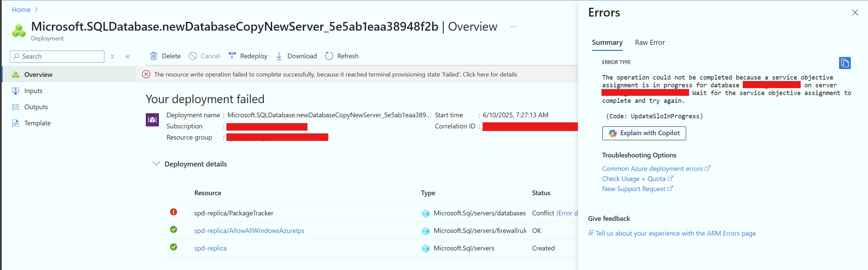Click the OK status for firewall rule
The image size is (868, 270).
536,231
